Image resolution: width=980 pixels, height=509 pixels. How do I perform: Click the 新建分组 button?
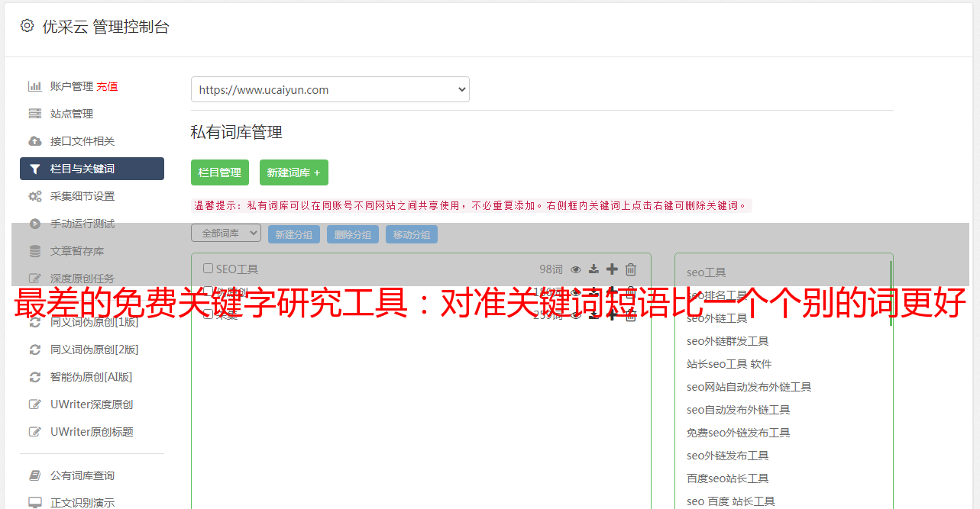pos(294,235)
